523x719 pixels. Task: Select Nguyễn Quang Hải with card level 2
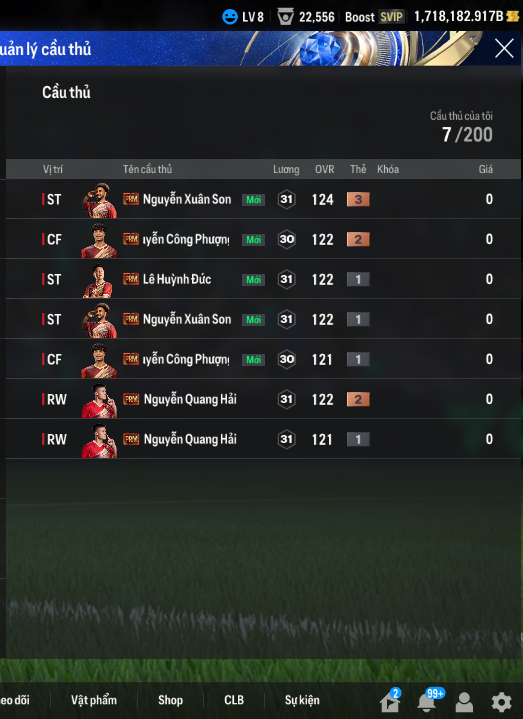pyautogui.click(x=263, y=399)
